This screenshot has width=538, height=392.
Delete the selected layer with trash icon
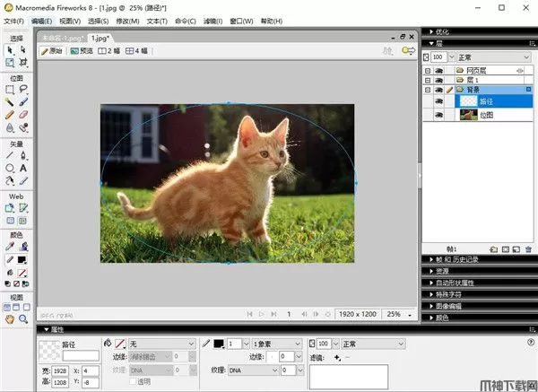529,248
